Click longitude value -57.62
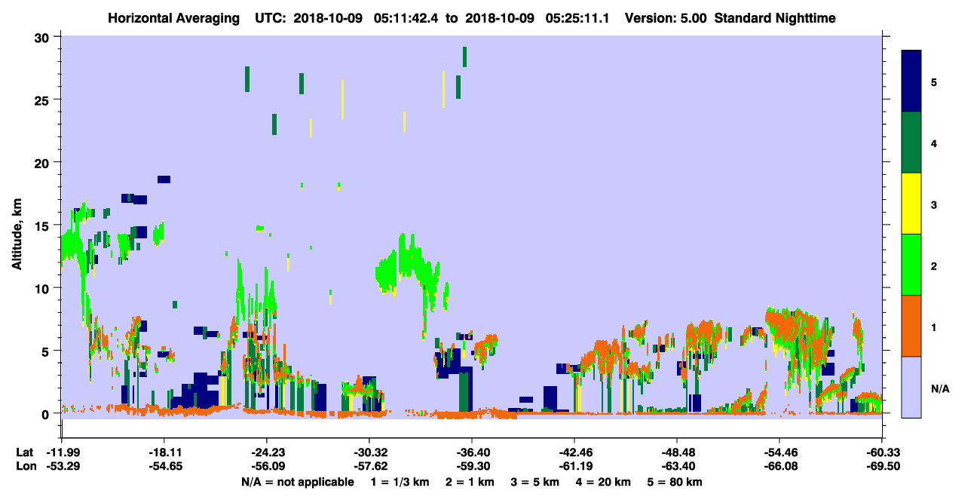The height and width of the screenshot is (503, 980). coord(369,466)
